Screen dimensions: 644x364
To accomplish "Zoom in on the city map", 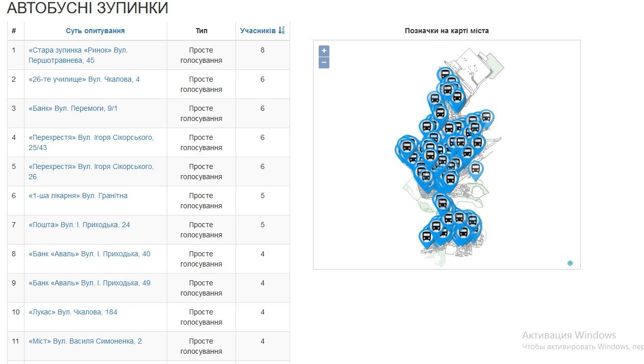I will 324,51.
